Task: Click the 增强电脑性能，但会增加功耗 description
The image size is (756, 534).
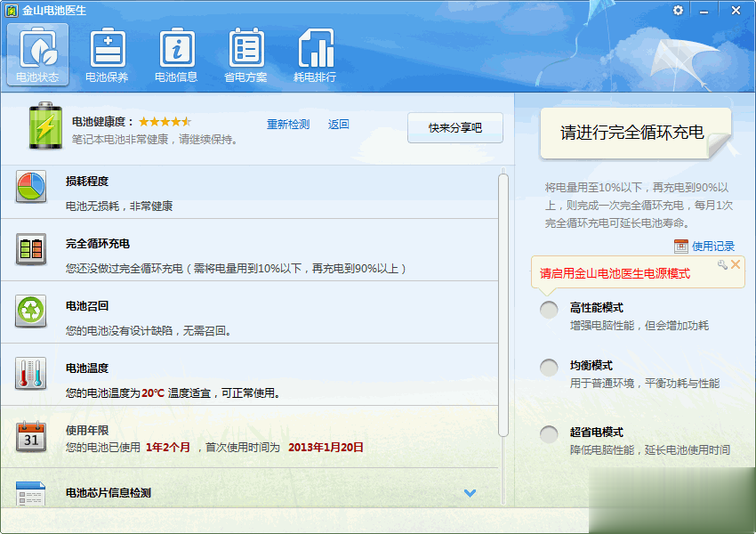Action: pos(639,326)
